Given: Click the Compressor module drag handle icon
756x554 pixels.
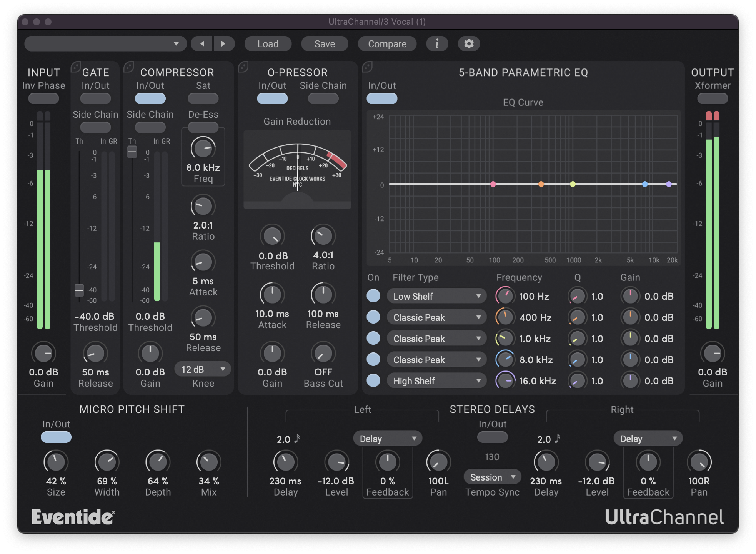Looking at the screenshot, I should [x=128, y=67].
